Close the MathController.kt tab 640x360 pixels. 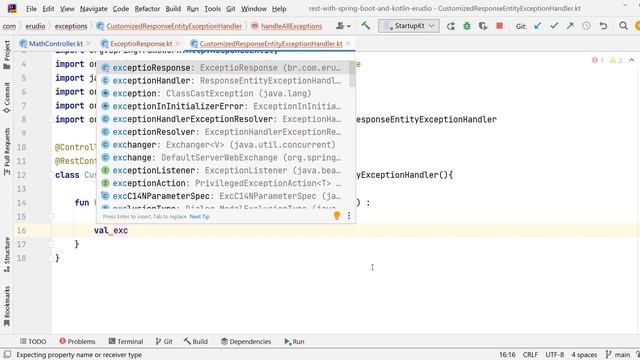pyautogui.click(x=89, y=43)
